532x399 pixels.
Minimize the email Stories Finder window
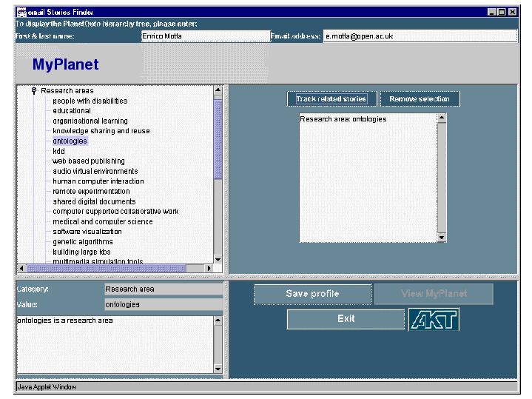click(492, 13)
